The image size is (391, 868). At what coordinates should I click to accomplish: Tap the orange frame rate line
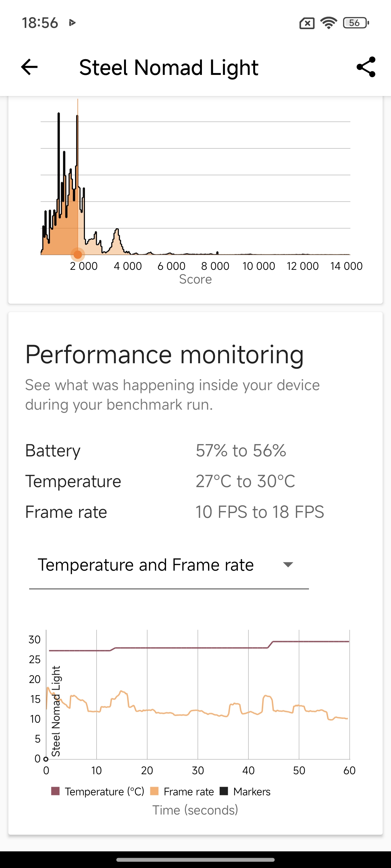pos(198,710)
